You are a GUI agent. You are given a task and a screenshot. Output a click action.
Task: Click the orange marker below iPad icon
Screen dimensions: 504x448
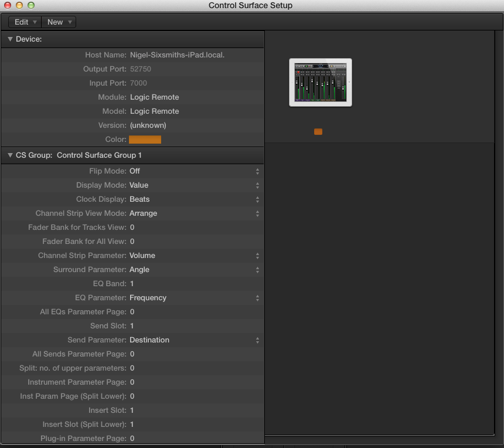click(x=318, y=131)
